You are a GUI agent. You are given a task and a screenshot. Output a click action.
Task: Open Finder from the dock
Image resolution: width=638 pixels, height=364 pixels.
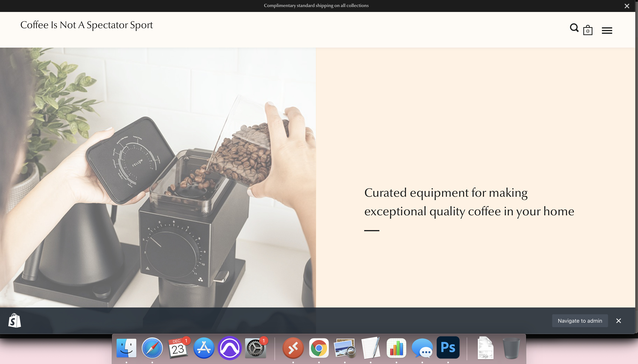tap(126, 348)
